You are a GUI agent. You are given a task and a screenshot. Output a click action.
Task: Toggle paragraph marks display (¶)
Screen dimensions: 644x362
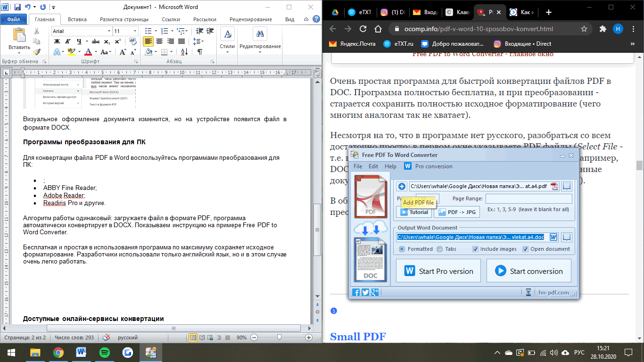click(x=200, y=52)
